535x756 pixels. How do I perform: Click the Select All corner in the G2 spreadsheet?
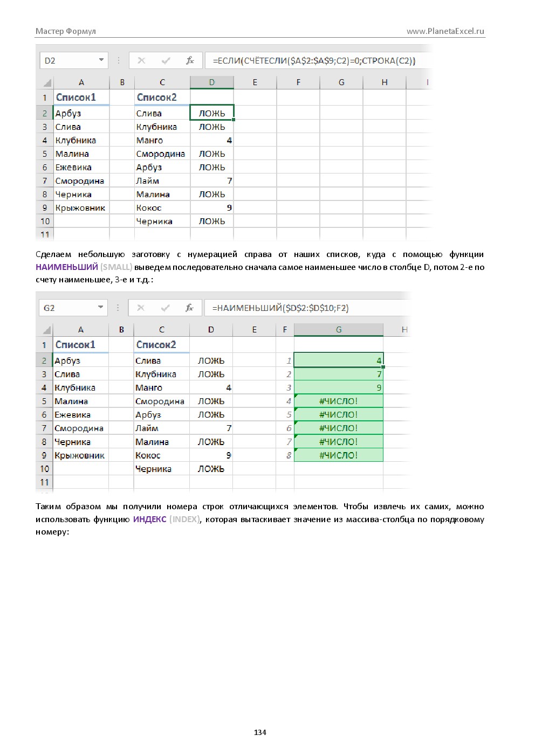point(46,330)
